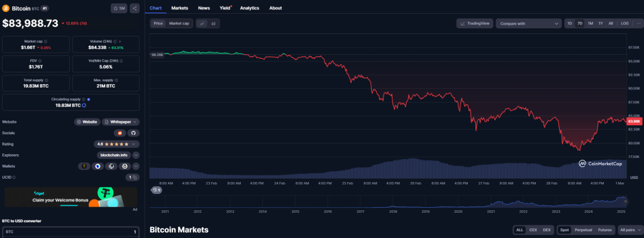644x238 pixels.
Task: Click Max. supply info icon
Action: click(116, 80)
